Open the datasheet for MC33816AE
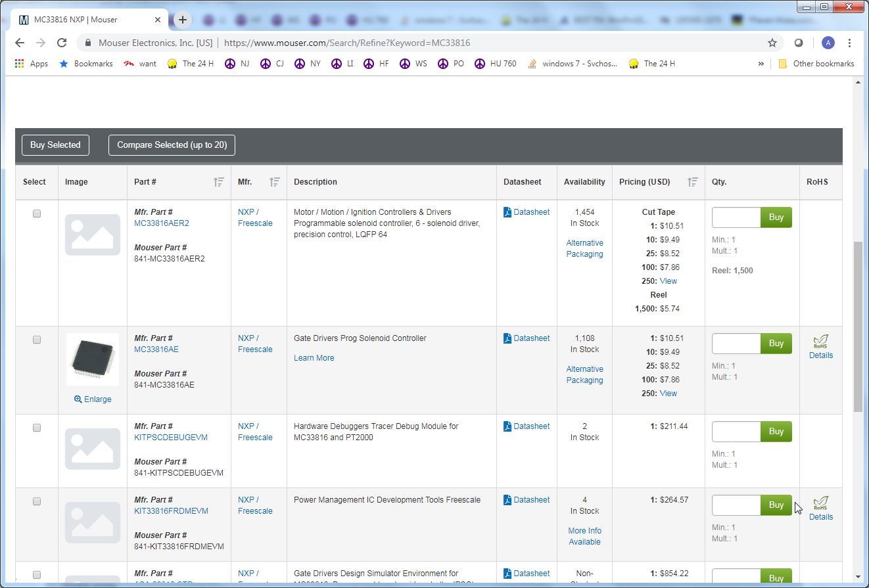The width and height of the screenshot is (869, 588). (x=527, y=338)
